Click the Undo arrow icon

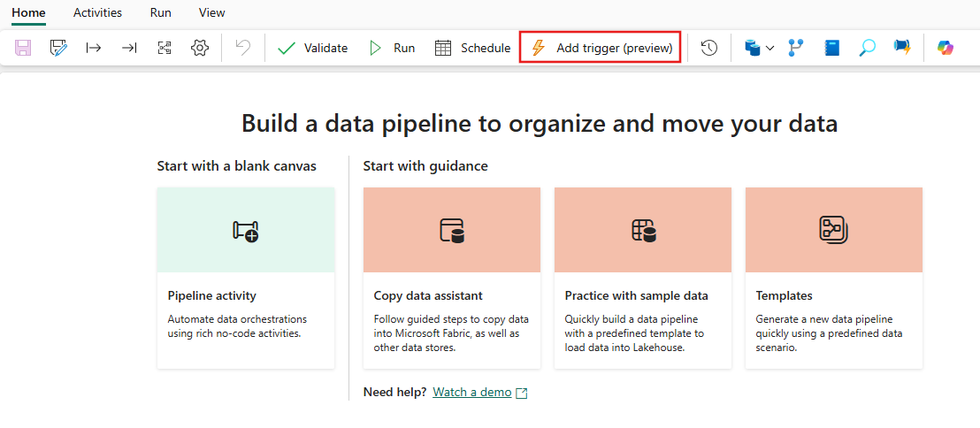(x=243, y=48)
